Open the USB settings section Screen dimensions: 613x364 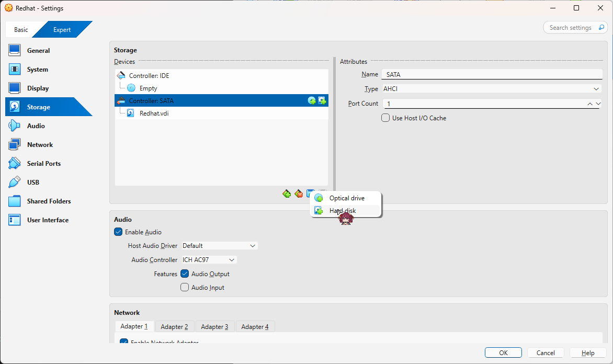(x=32, y=182)
